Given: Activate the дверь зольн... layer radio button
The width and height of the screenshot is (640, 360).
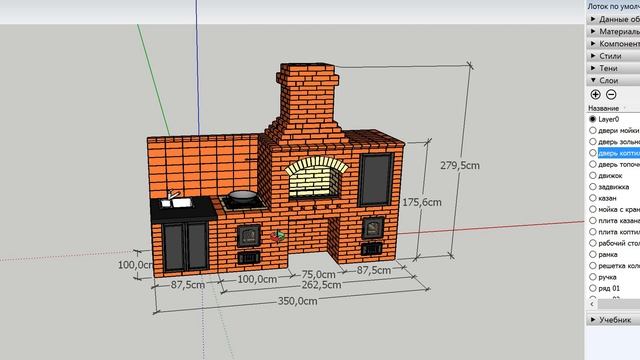Looking at the screenshot, I should point(593,142).
